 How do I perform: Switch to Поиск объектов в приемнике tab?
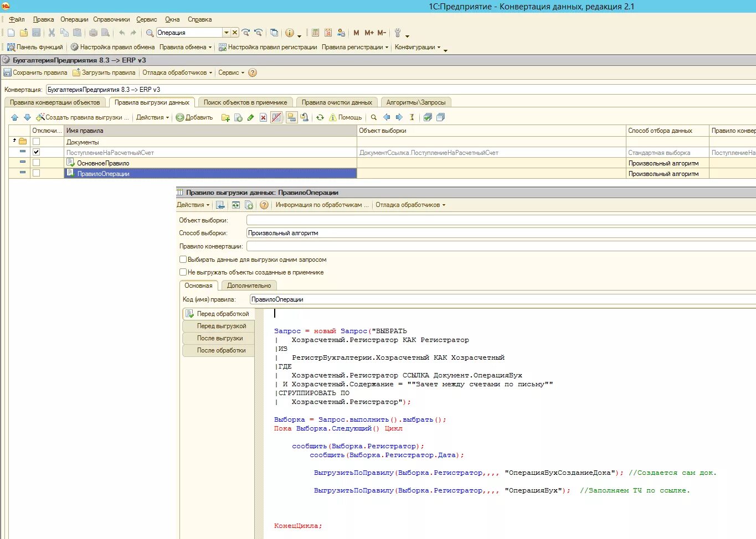(x=245, y=102)
